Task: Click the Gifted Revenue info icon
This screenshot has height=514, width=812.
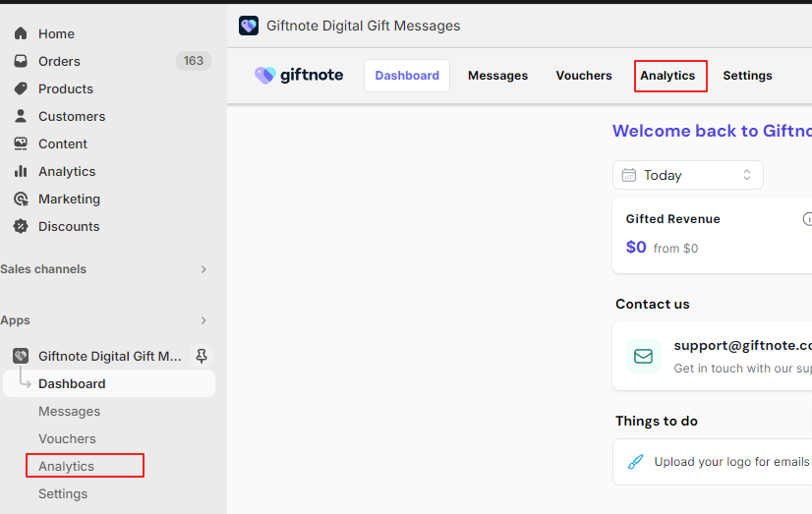Action: (807, 219)
